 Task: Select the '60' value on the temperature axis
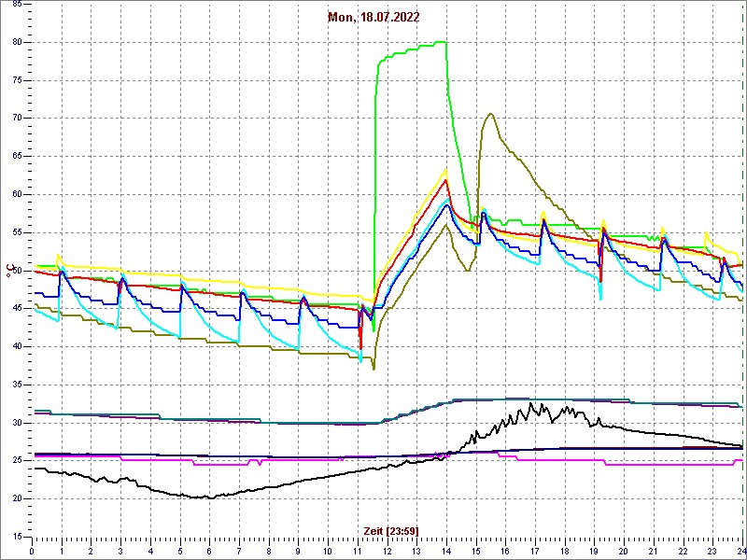(16, 195)
